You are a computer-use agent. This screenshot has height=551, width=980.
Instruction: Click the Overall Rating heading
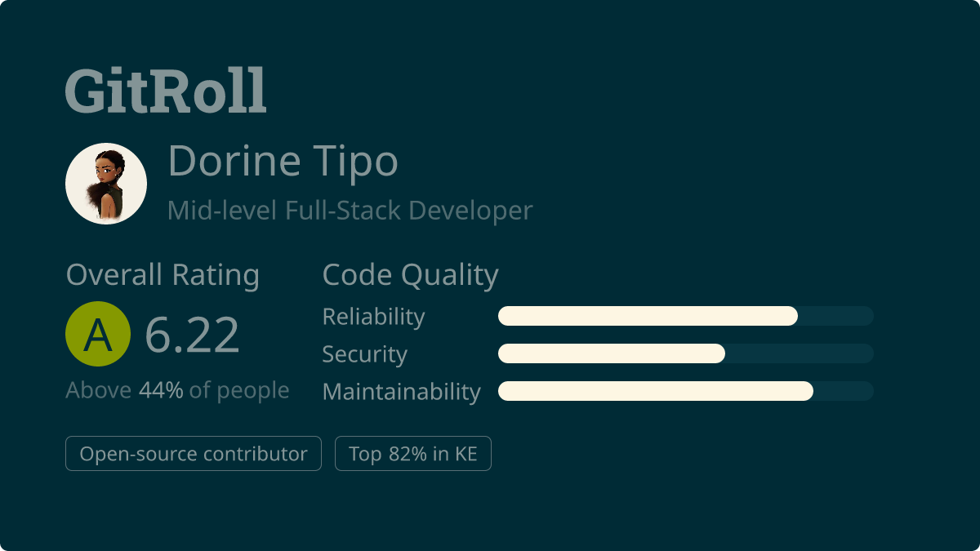(x=163, y=275)
